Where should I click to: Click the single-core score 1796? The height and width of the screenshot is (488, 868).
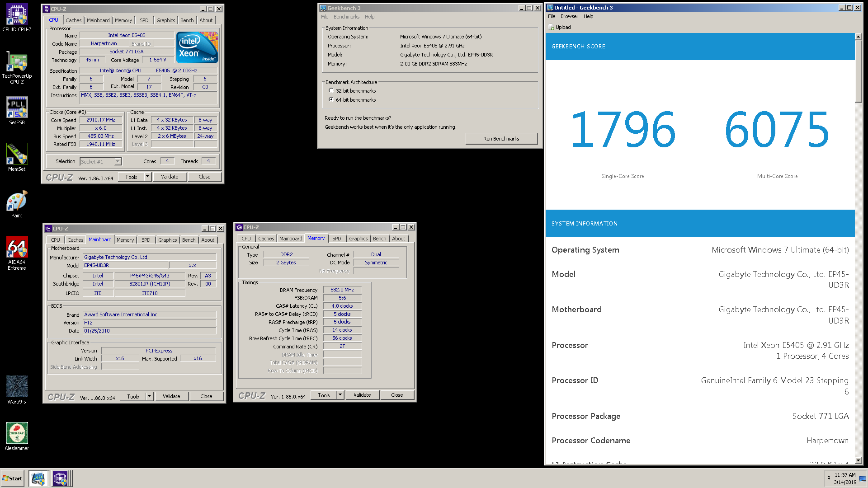pos(623,130)
